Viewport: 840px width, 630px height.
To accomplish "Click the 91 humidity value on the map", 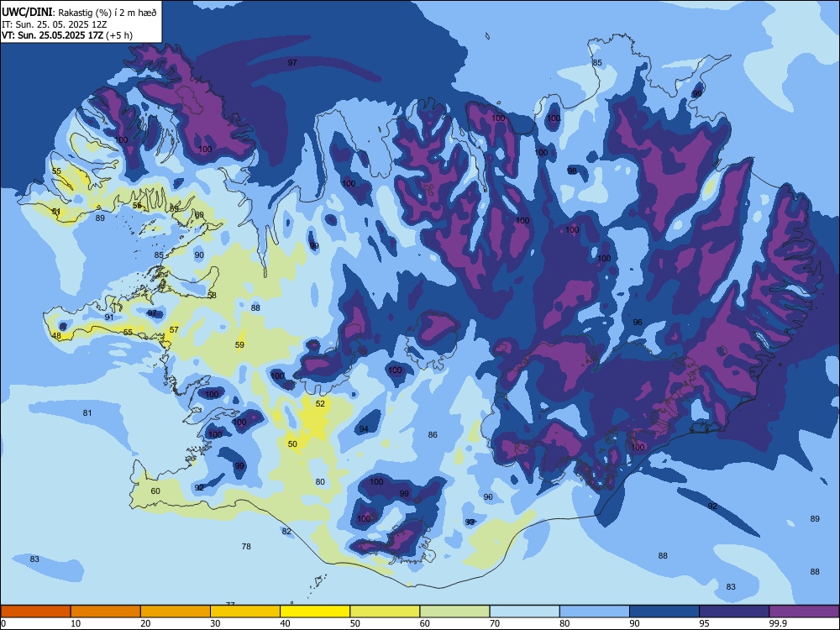I will point(108,317).
